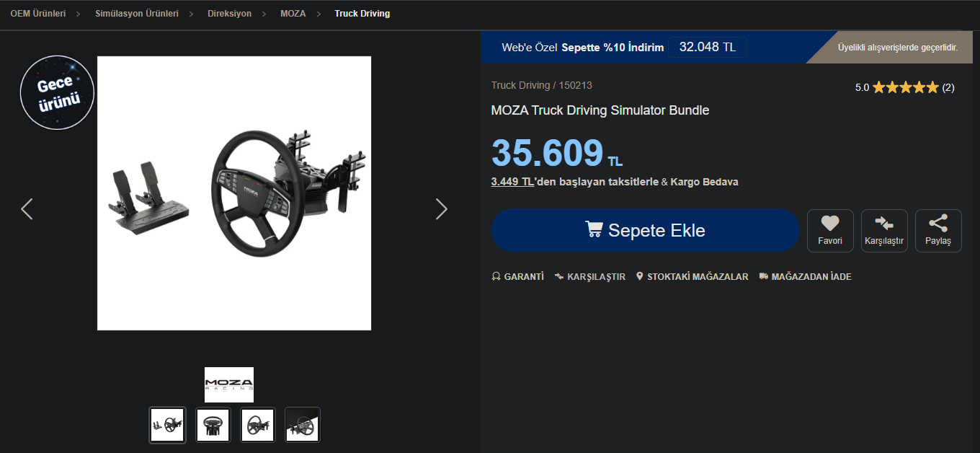Select fourth dark-background product thumbnail

[x=303, y=425]
